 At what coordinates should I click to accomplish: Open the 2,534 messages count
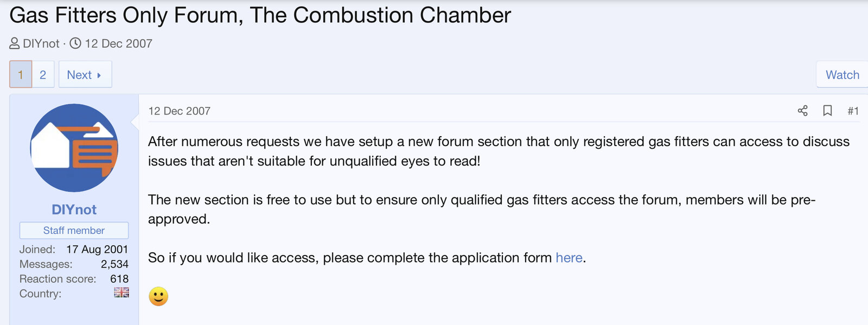(x=114, y=264)
